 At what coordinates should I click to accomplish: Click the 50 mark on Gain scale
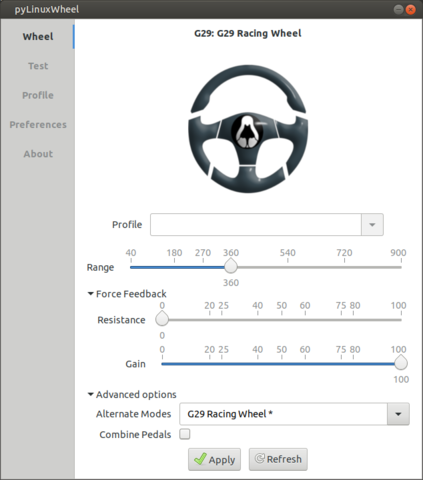(282, 349)
